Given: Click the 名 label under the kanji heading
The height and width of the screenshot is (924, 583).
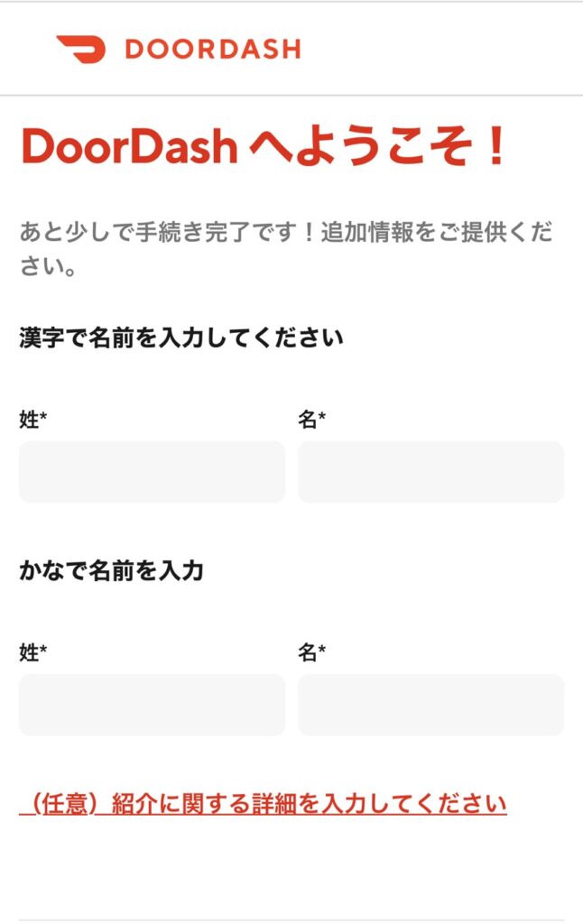Looking at the screenshot, I should click(307, 420).
